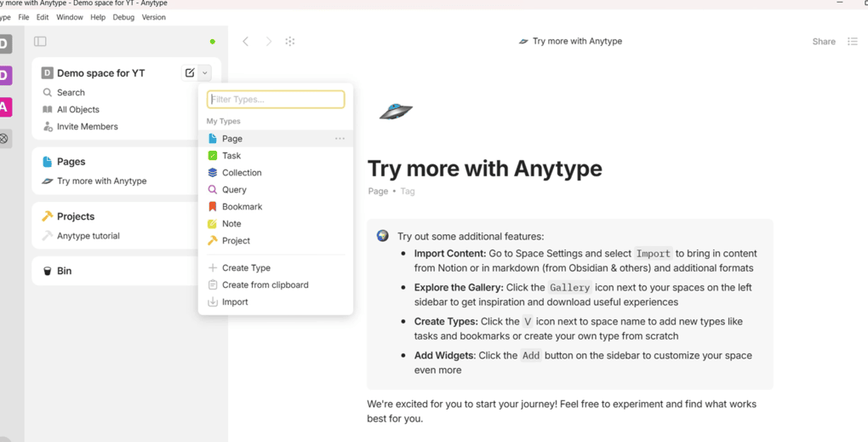Open the Help menu
The image size is (868, 442).
coord(98,17)
